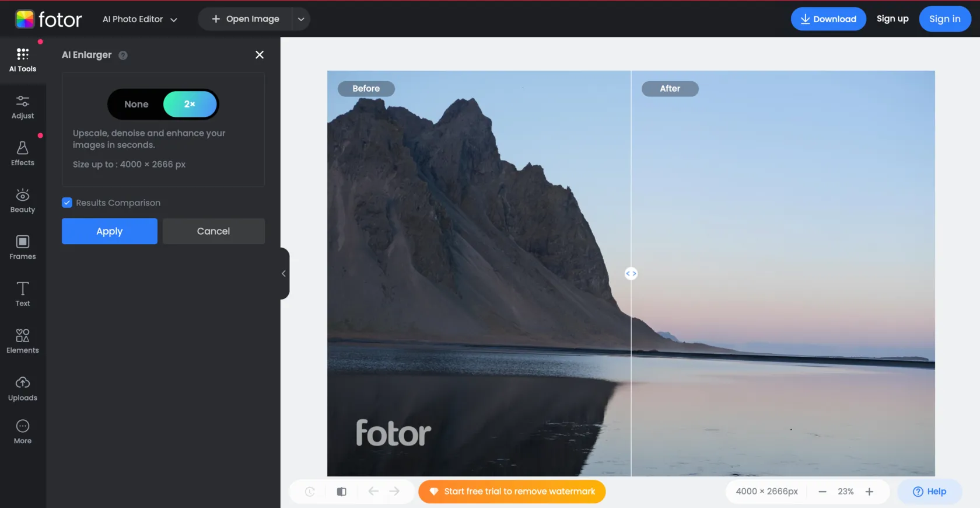Open the Beauty tools
980x508 pixels.
(x=23, y=201)
